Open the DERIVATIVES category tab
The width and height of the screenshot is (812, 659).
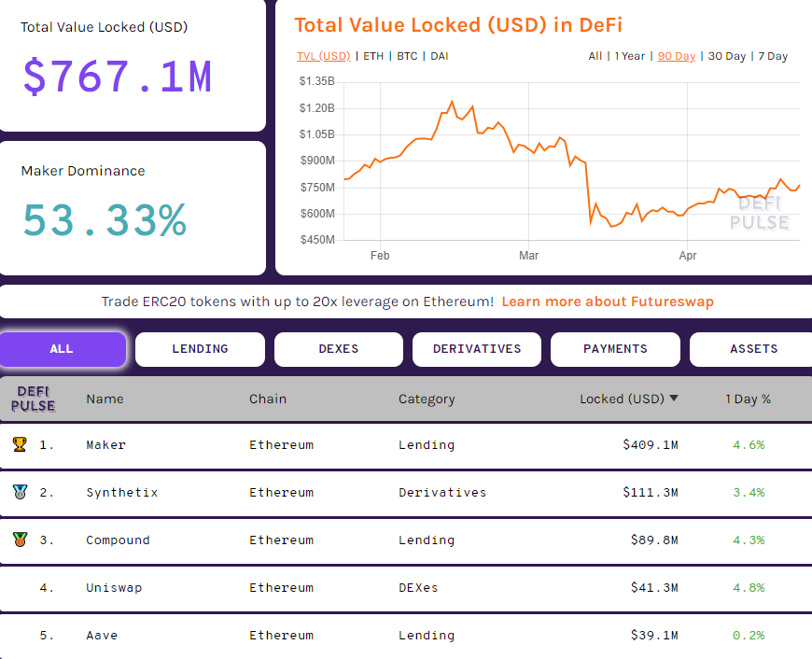pyautogui.click(x=476, y=348)
